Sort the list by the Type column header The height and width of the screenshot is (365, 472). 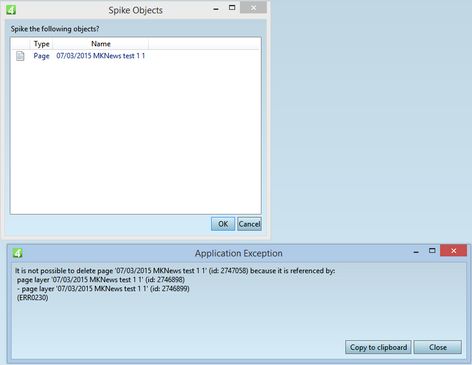[x=42, y=44]
